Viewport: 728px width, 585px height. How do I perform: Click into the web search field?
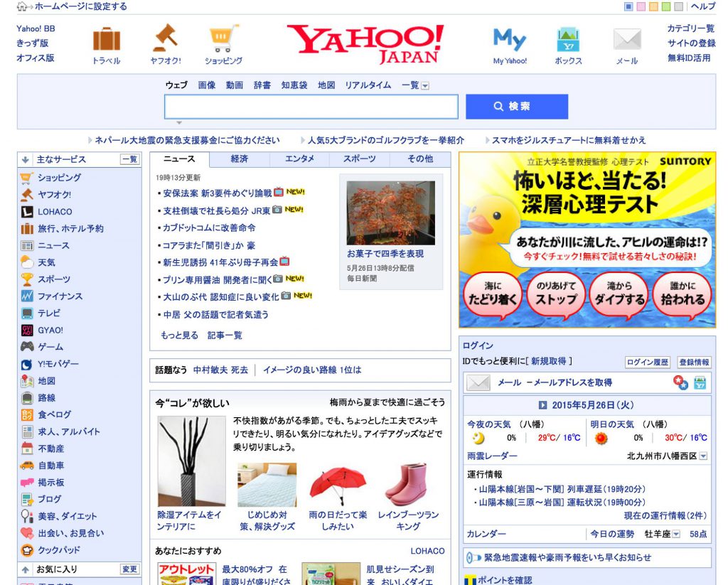point(311,107)
